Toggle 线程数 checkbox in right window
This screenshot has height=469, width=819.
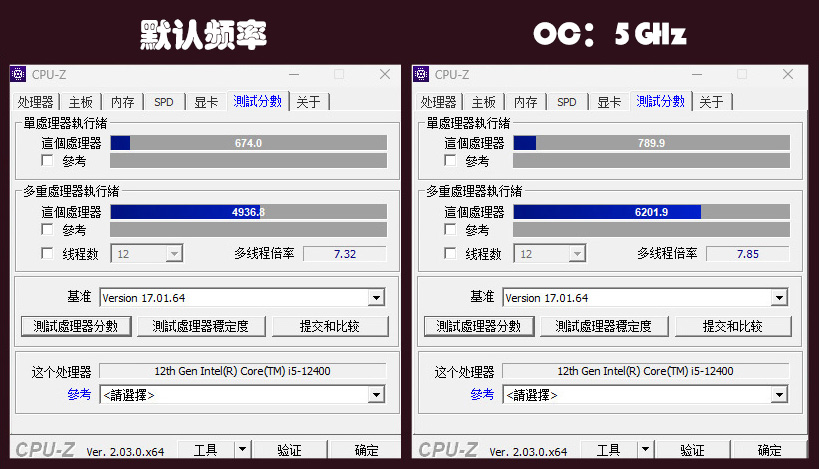coord(450,253)
